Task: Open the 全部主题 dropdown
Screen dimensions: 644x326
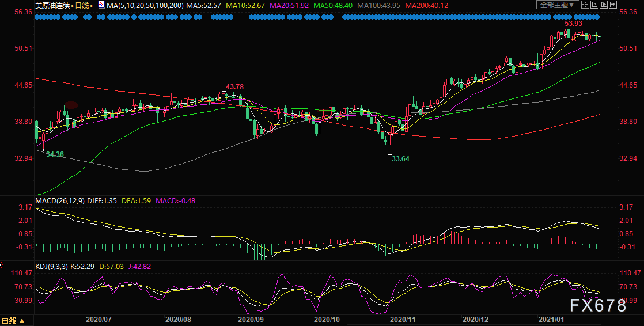Action: pyautogui.click(x=558, y=5)
